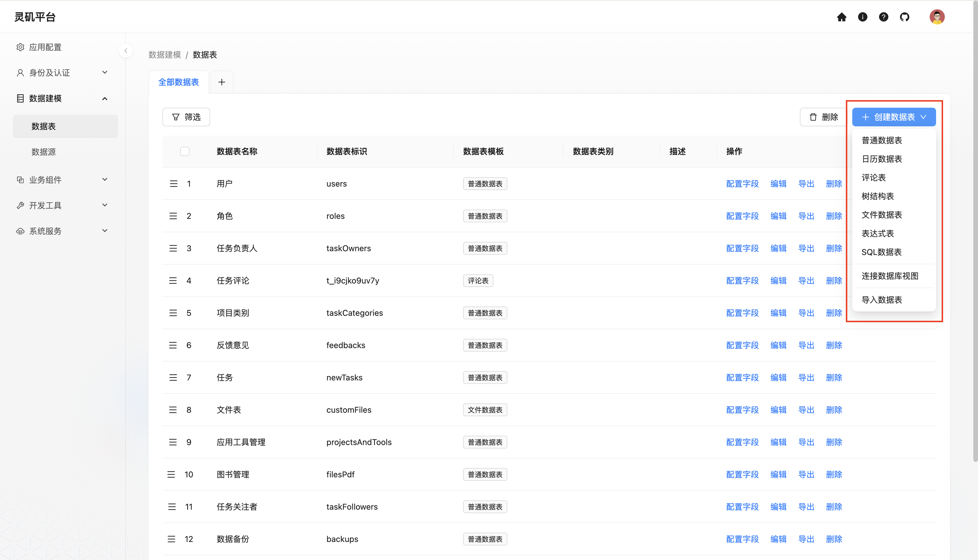Click the home icon in header
Screen dimensions: 978x560
pyautogui.click(x=841, y=17)
